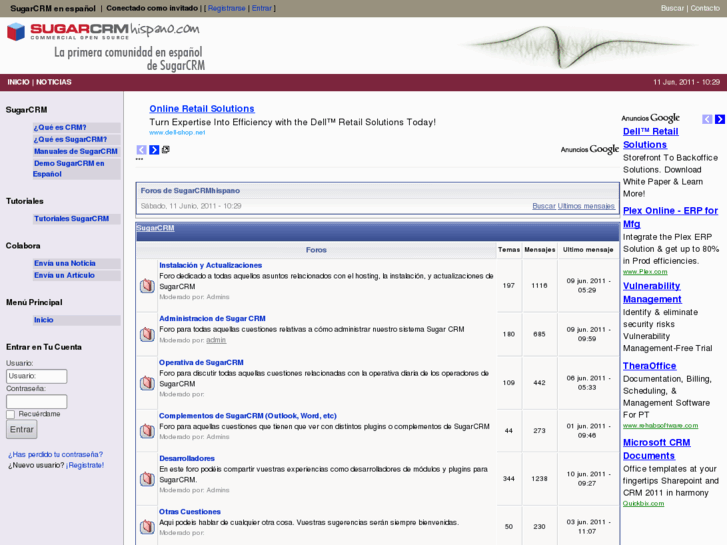Screen dimensions: 727x545
Task: Click the Entrar login button
Action: (x=22, y=430)
